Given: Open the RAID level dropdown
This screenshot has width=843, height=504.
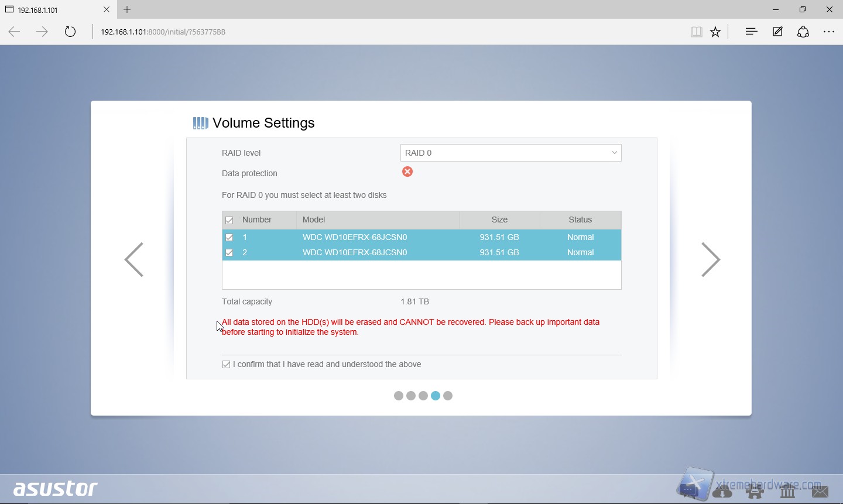Looking at the screenshot, I should (x=510, y=153).
